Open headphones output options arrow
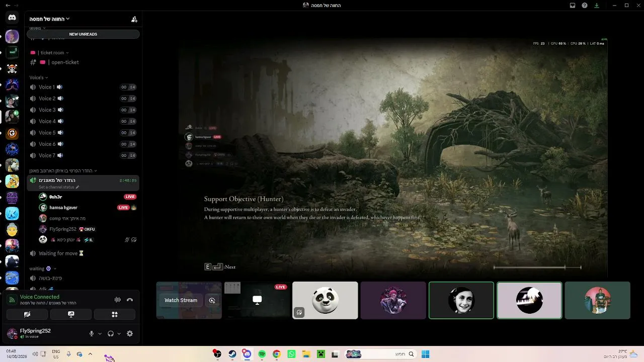 (119, 333)
